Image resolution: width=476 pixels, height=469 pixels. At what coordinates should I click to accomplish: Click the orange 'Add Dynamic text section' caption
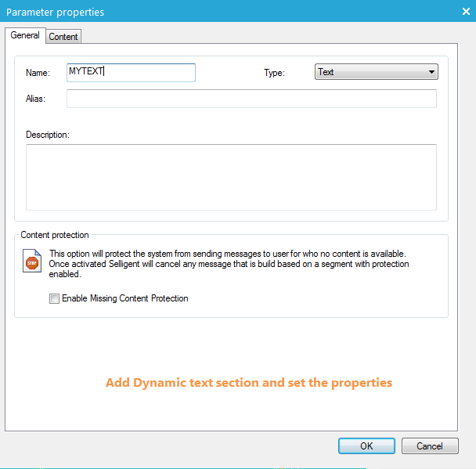coord(249,383)
